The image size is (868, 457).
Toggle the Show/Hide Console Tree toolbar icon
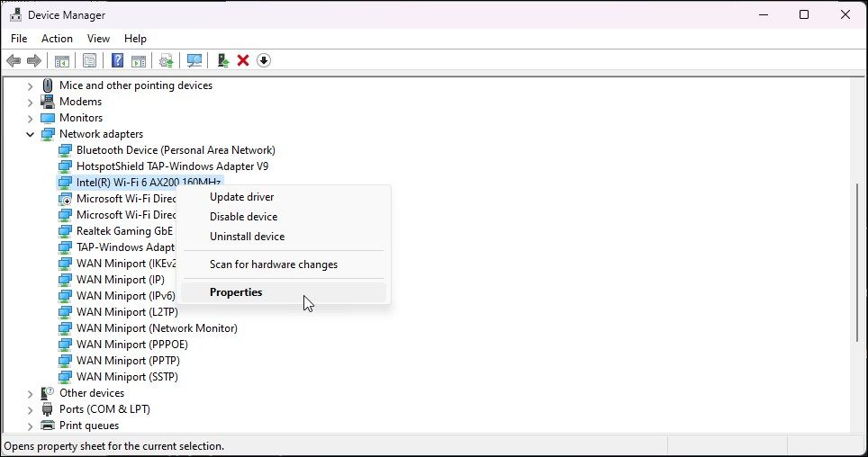coord(62,60)
